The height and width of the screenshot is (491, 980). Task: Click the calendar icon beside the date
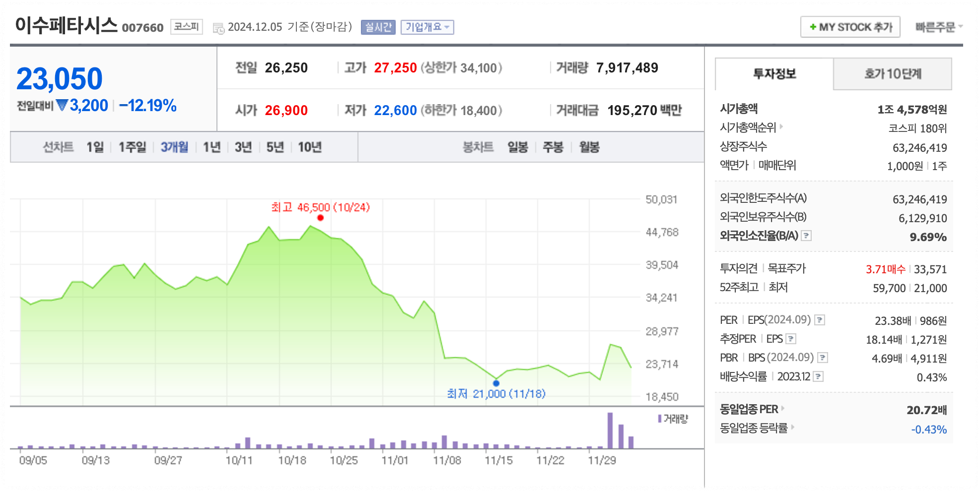click(x=218, y=28)
